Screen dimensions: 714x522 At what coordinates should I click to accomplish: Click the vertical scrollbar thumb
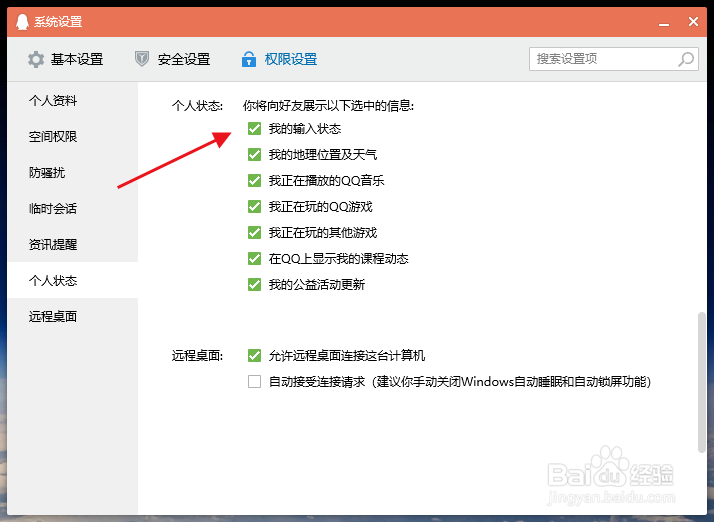(x=702, y=383)
